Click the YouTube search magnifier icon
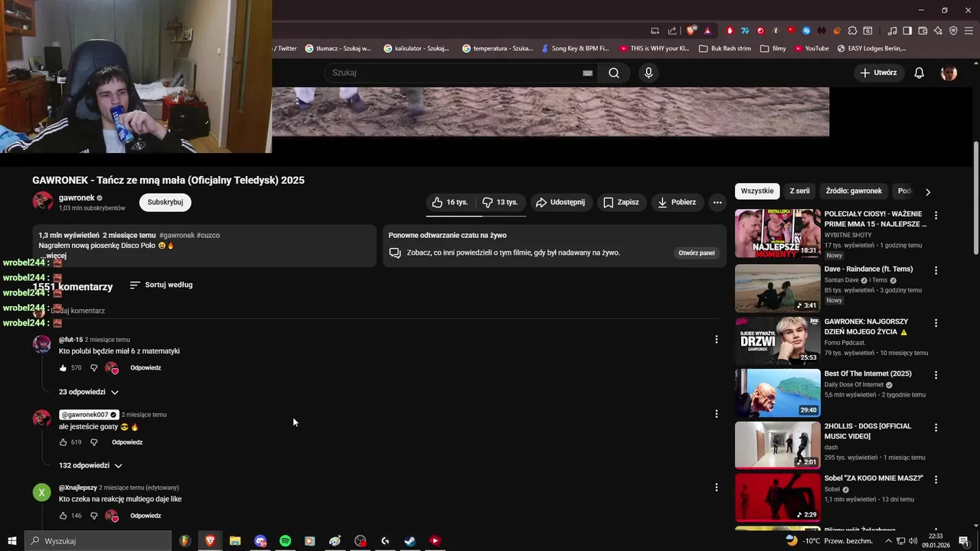 coord(614,73)
